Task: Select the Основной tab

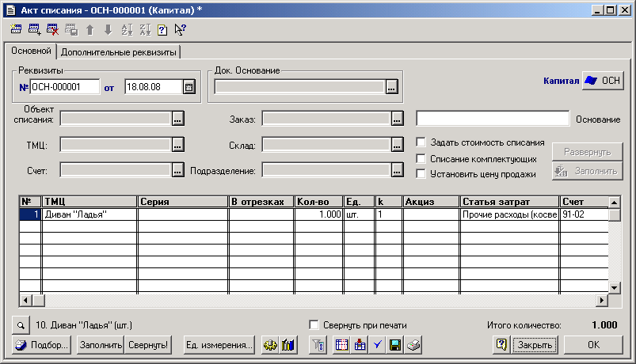Action: pos(30,51)
